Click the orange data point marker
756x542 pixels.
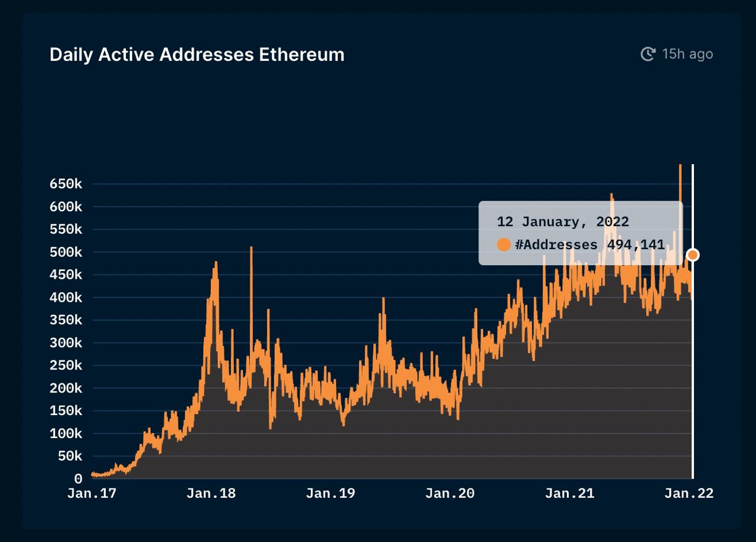click(x=693, y=255)
